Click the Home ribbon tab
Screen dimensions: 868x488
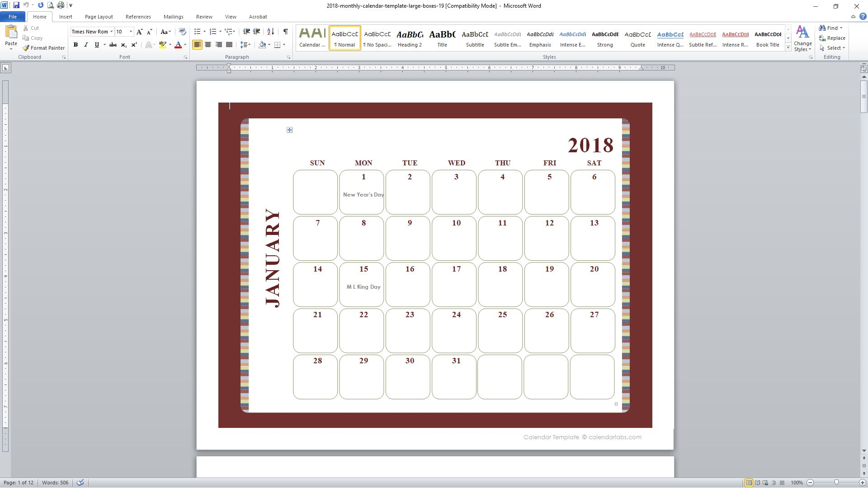(x=39, y=17)
